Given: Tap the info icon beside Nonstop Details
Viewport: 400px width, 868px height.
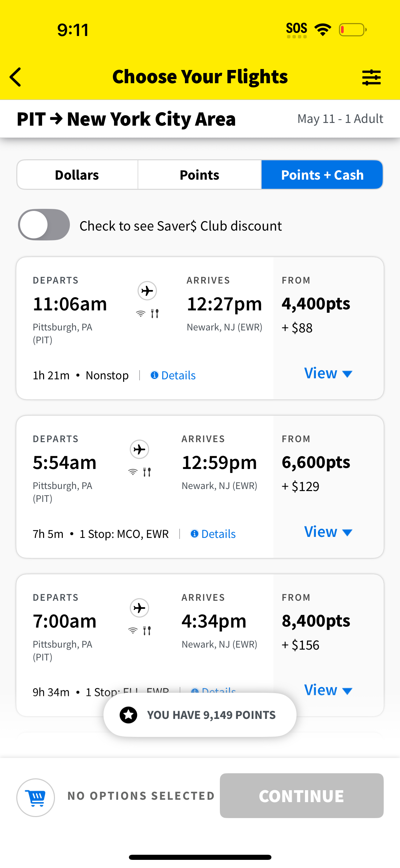Looking at the screenshot, I should [154, 375].
